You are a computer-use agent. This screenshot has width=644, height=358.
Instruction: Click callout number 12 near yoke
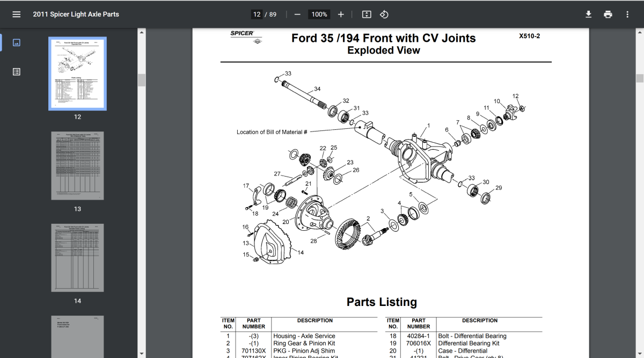coord(516,96)
